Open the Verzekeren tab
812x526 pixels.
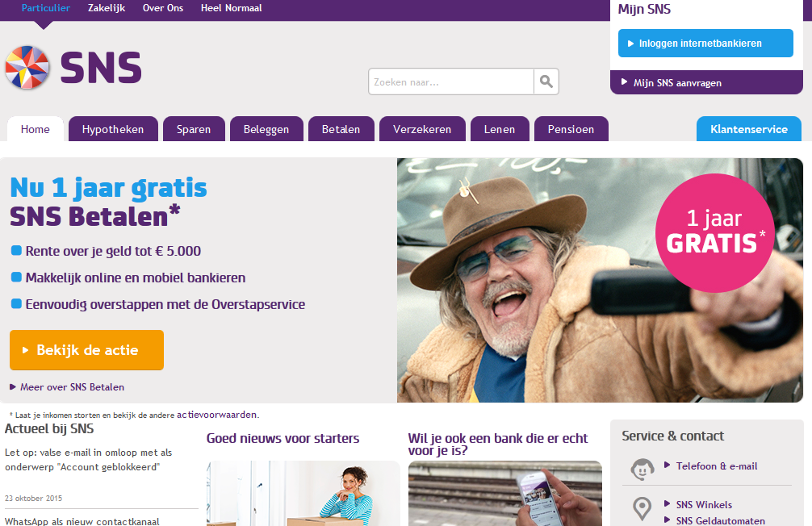click(x=422, y=129)
